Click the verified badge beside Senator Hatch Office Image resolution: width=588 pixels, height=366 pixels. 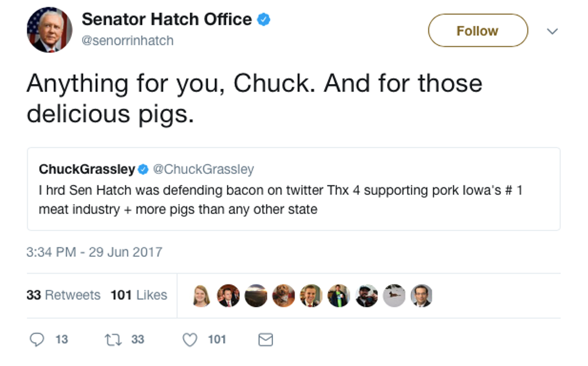pos(264,20)
